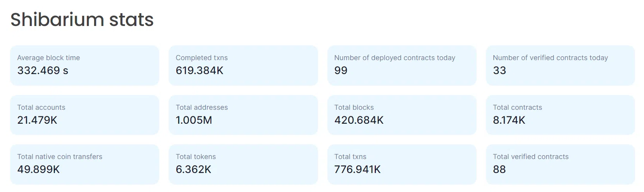
Task: Select the 776.941K total txns value
Action: pos(358,170)
